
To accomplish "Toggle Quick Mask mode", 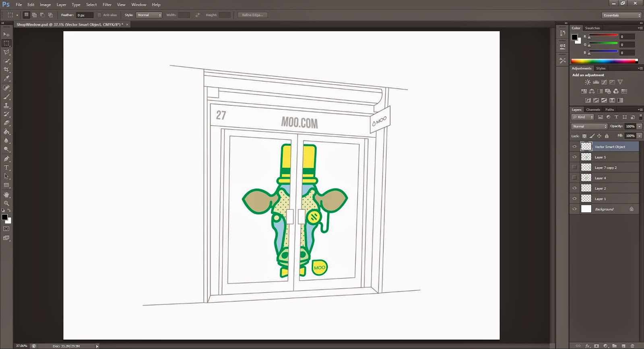I will [6, 229].
